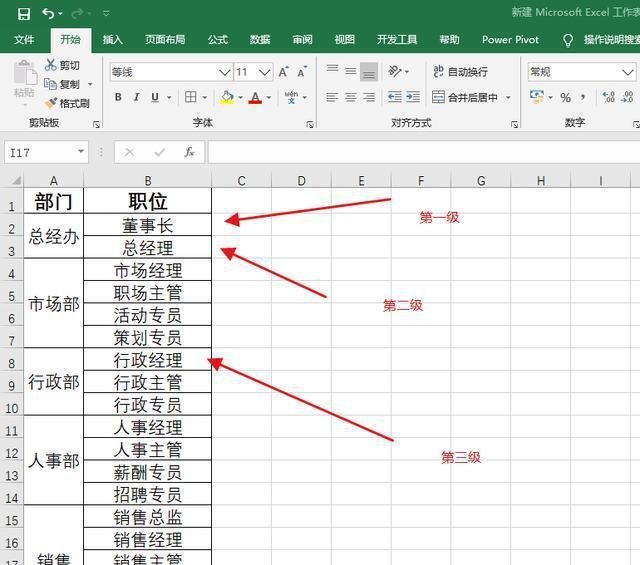Open the 文件 tab
This screenshot has height=565, width=640.
coord(24,40)
